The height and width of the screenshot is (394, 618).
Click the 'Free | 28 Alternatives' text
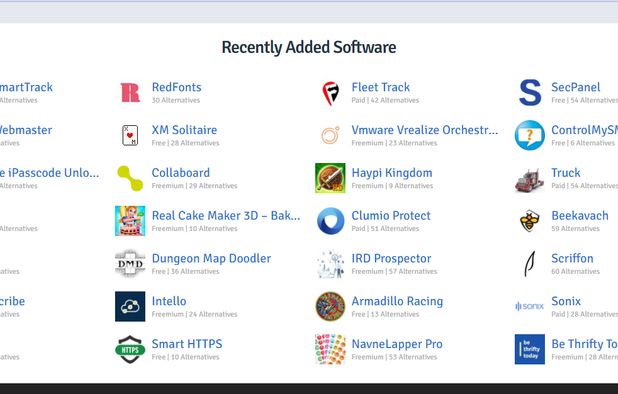(x=186, y=143)
